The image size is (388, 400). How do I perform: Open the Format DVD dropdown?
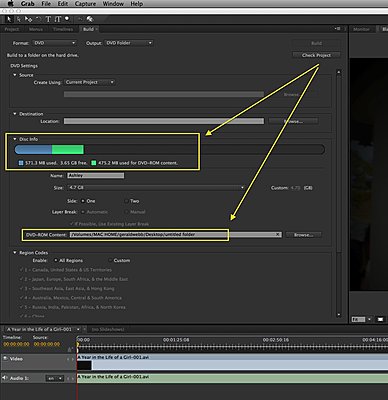[x=55, y=43]
